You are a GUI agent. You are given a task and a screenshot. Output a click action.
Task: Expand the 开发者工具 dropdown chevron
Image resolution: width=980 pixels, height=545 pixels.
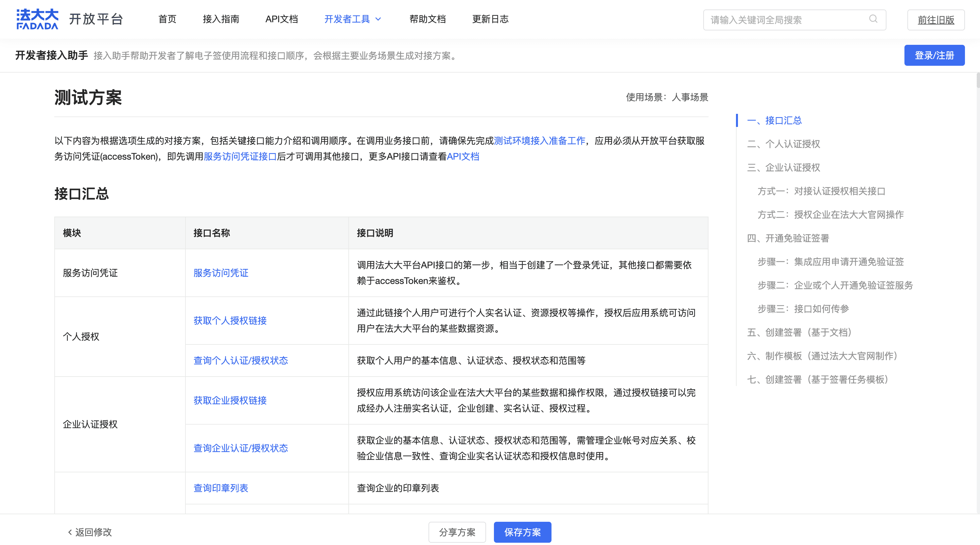(378, 19)
